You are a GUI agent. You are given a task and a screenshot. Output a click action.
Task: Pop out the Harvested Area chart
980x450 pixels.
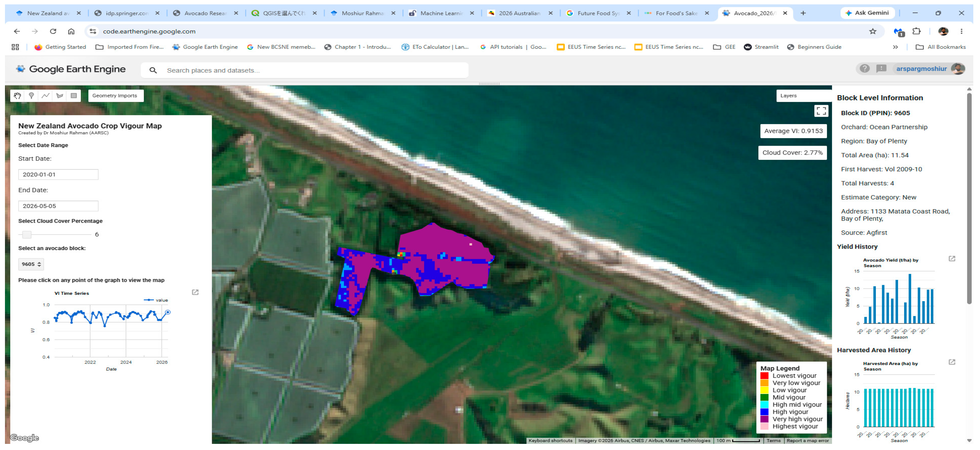951,362
